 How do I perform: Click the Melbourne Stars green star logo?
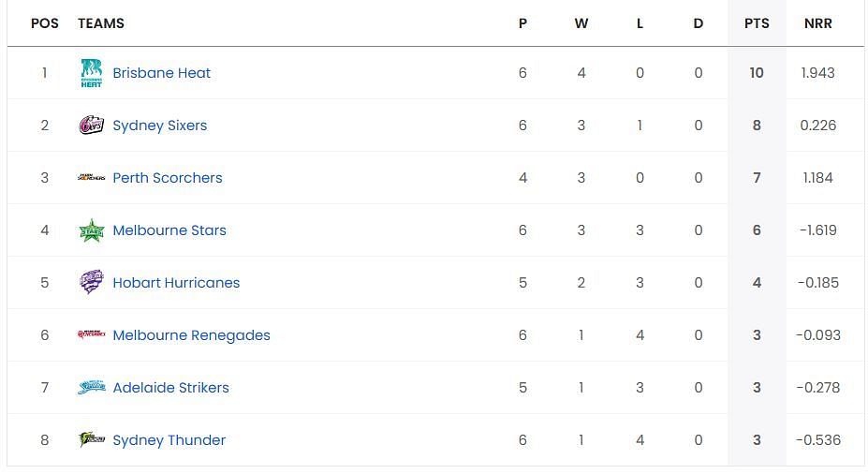click(x=92, y=230)
